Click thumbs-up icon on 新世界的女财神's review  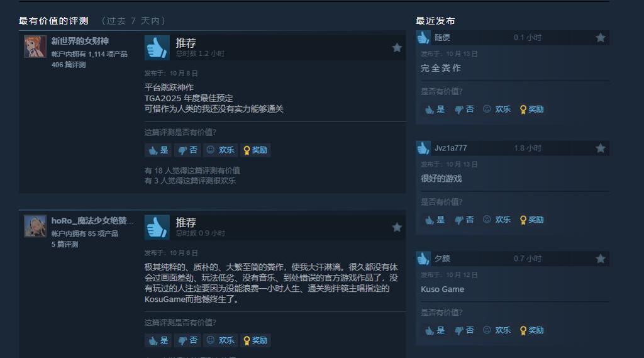(157, 48)
